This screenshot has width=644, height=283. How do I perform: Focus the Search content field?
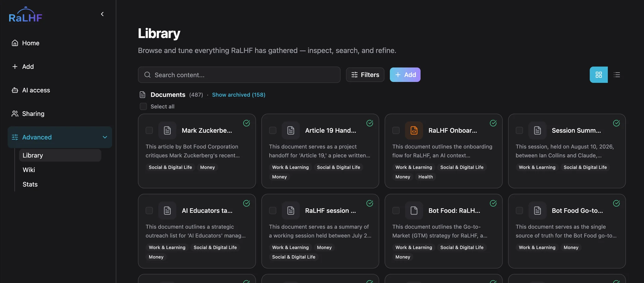click(x=239, y=75)
